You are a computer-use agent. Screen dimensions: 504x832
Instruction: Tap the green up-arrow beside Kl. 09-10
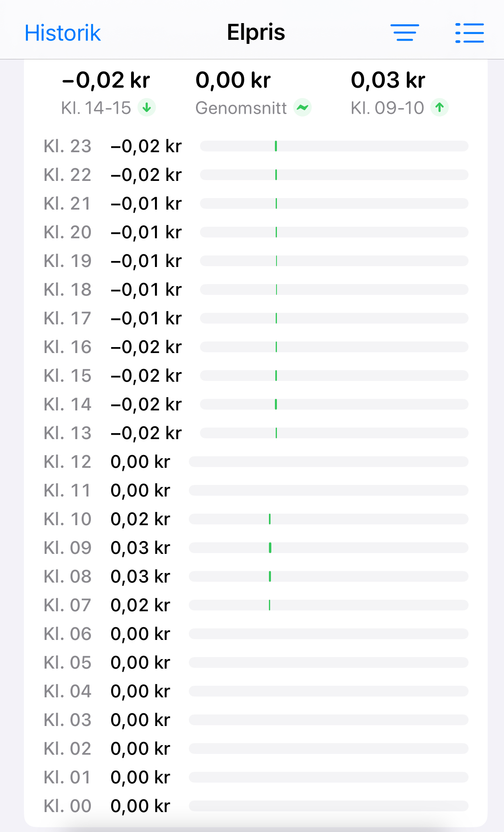pyautogui.click(x=439, y=108)
